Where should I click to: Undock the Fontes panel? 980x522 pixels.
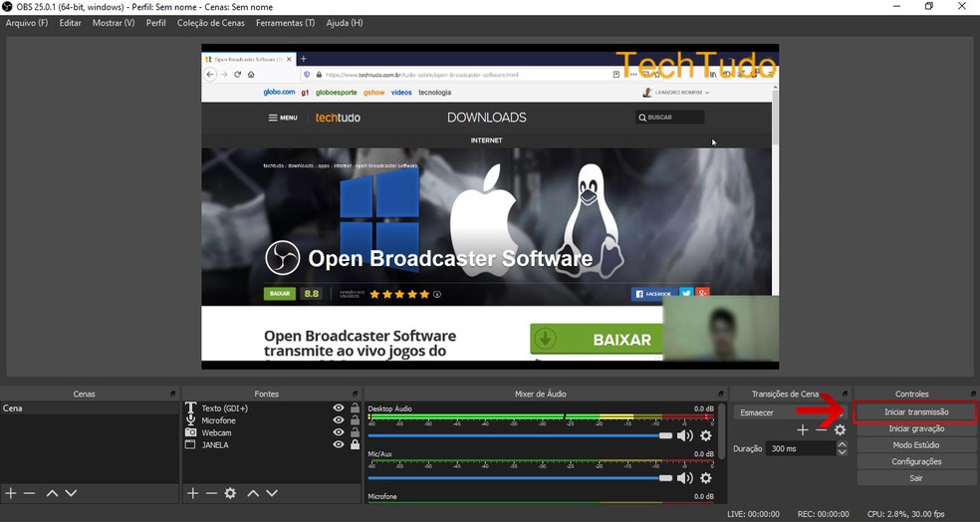point(355,393)
